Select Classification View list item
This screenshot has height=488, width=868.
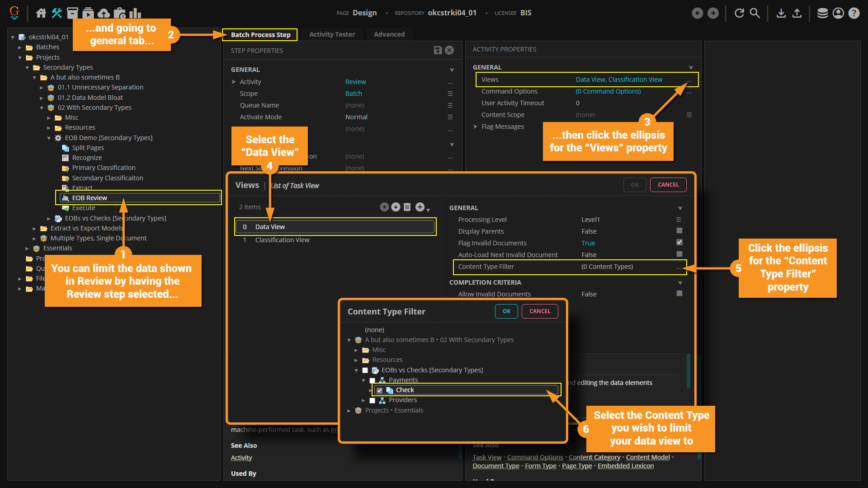[282, 240]
